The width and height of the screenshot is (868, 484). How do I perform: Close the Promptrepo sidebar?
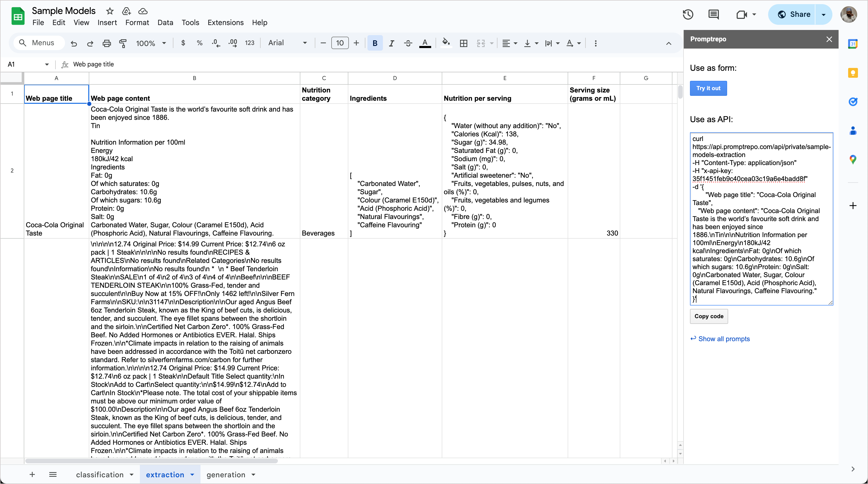point(829,39)
